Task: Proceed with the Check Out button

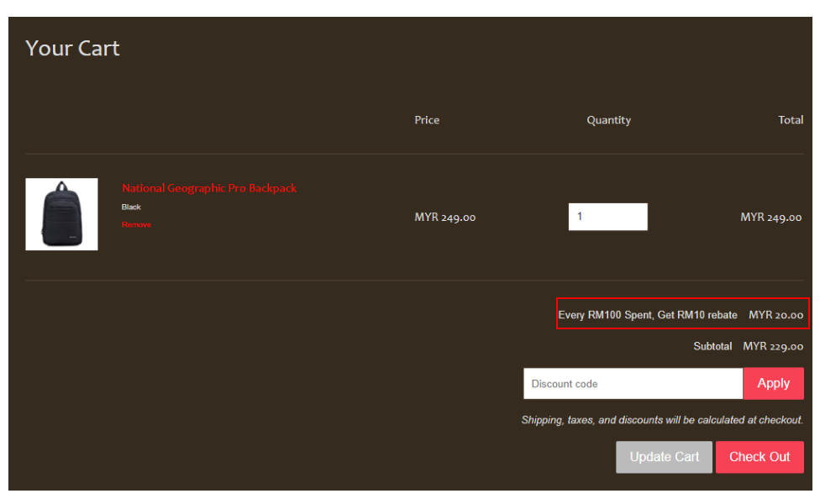Action: point(760,457)
